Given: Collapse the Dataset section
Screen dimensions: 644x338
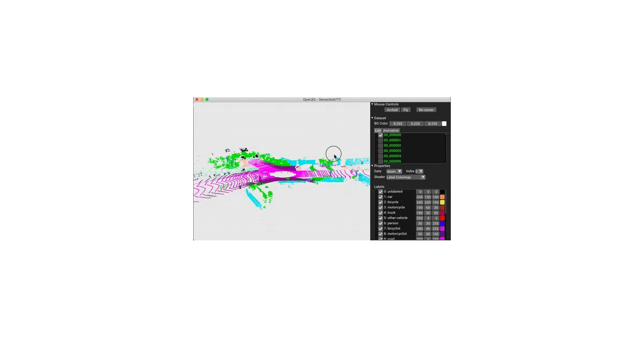Looking at the screenshot, I should [372, 118].
